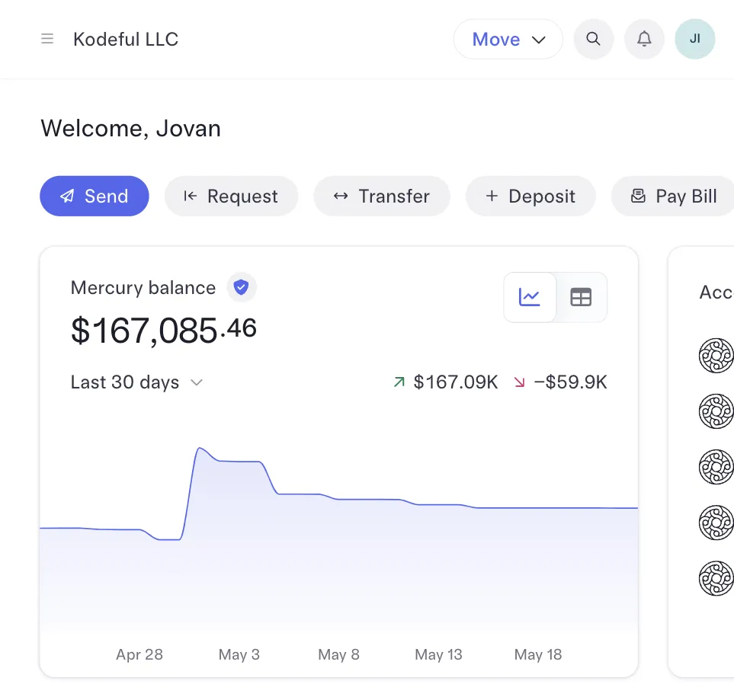This screenshot has height=700, width=734.
Task: Click the red down-right outflow arrow
Action: pyautogui.click(x=519, y=382)
